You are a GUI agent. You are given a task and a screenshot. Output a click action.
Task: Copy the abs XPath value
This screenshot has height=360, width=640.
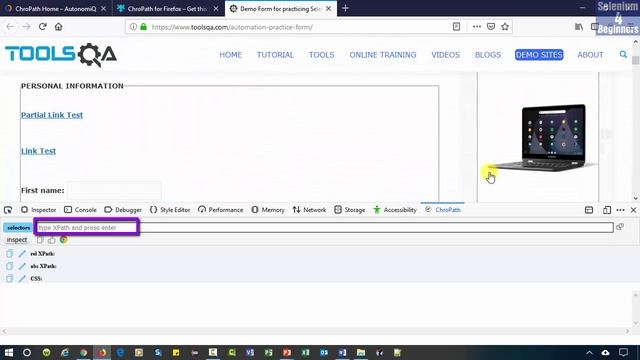point(9,266)
